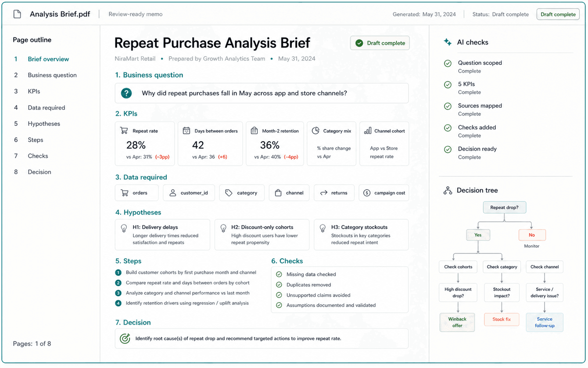This screenshot has height=368, width=588.
Task: Jump to Decision in page outline
Action: [39, 172]
